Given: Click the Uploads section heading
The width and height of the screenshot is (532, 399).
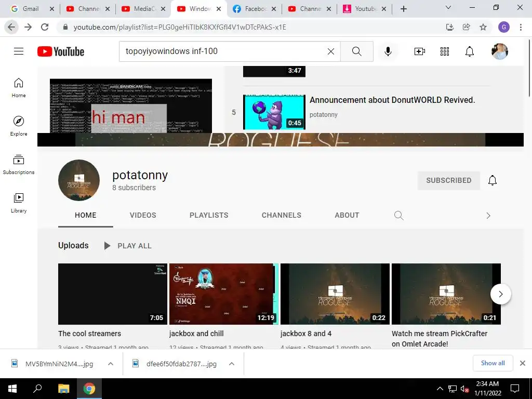Looking at the screenshot, I should pos(73,245).
